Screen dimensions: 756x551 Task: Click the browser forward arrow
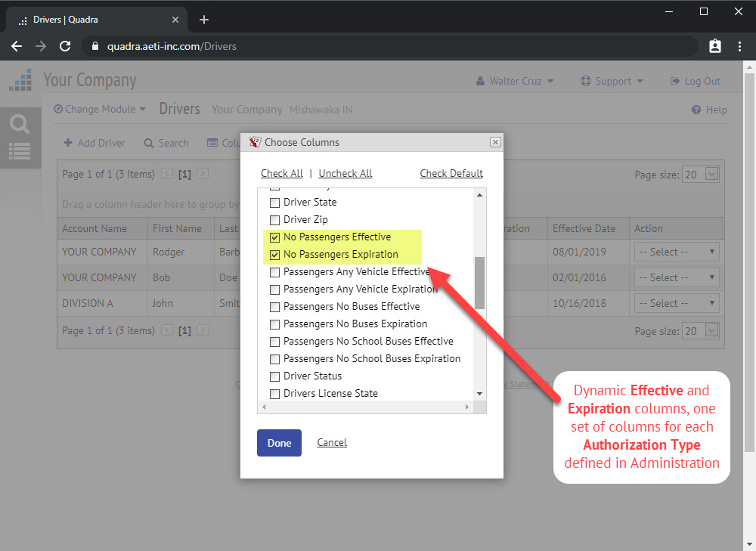click(x=41, y=46)
